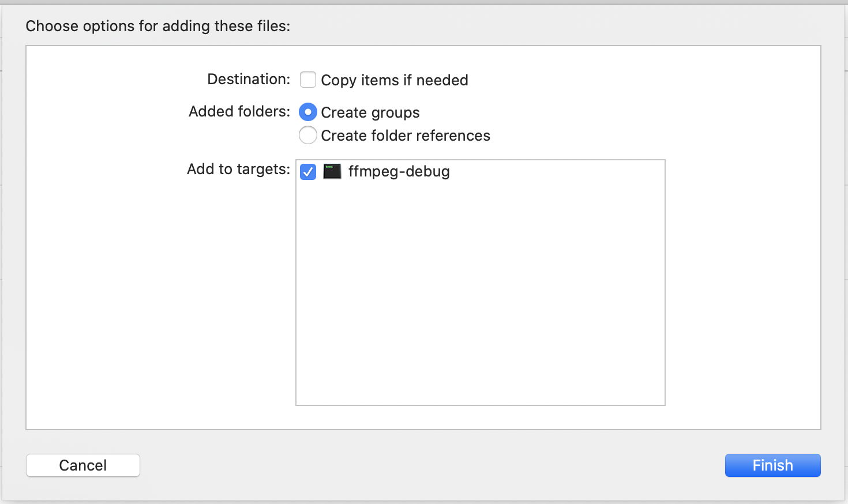Click the "Added folders:" field label
The width and height of the screenshot is (848, 504).
coord(239,111)
